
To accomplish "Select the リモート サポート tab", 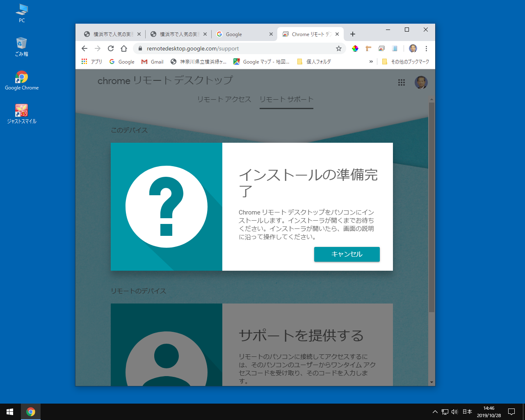I will [x=286, y=99].
